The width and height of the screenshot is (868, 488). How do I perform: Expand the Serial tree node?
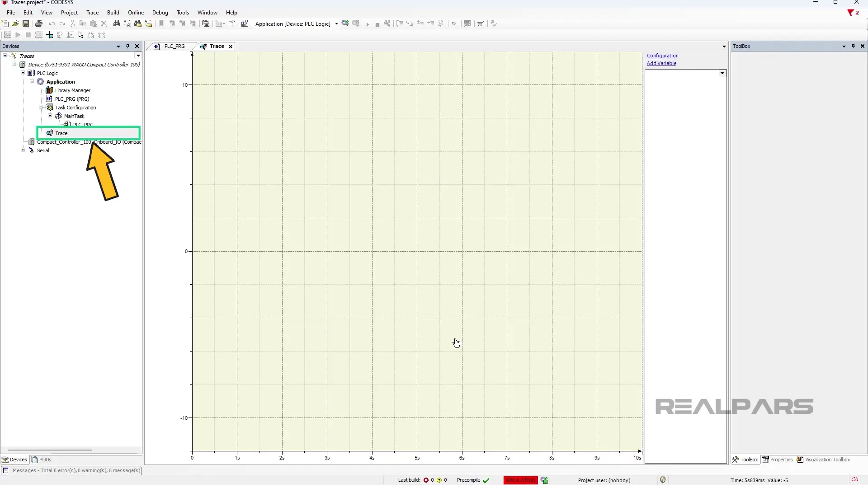tap(23, 150)
